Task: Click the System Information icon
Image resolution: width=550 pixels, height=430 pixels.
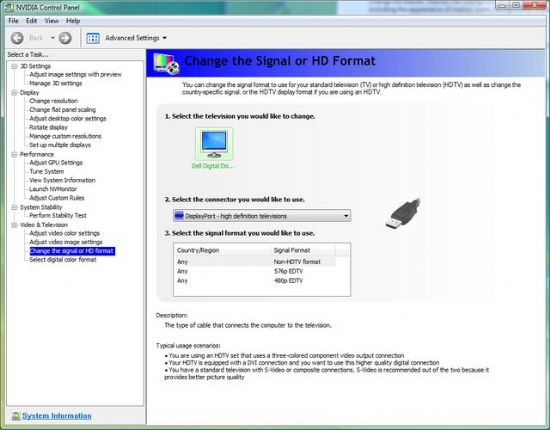Action: click(x=15, y=416)
